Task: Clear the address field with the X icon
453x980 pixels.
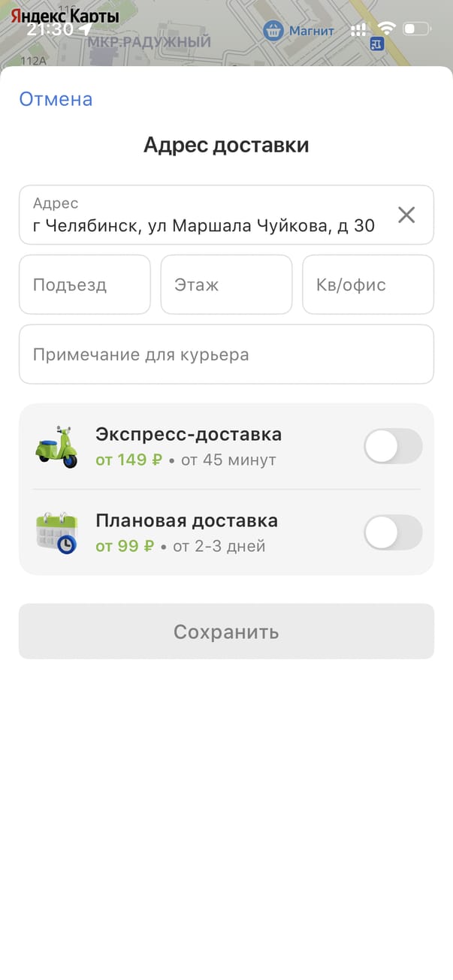Action: click(406, 216)
